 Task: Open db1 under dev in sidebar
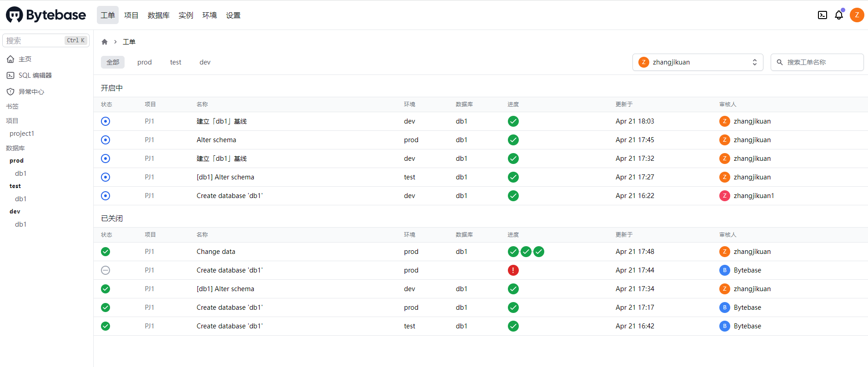[21, 224]
